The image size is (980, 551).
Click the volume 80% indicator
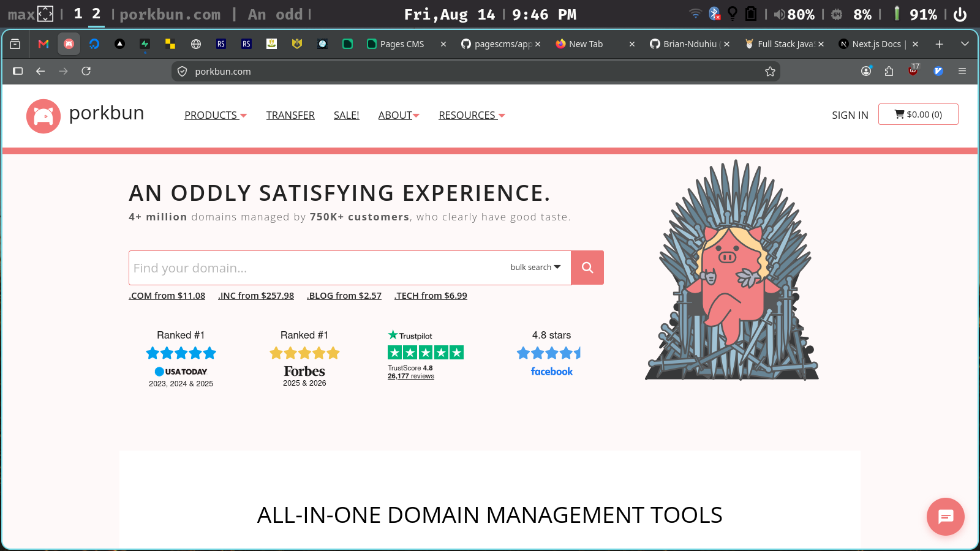pos(794,14)
